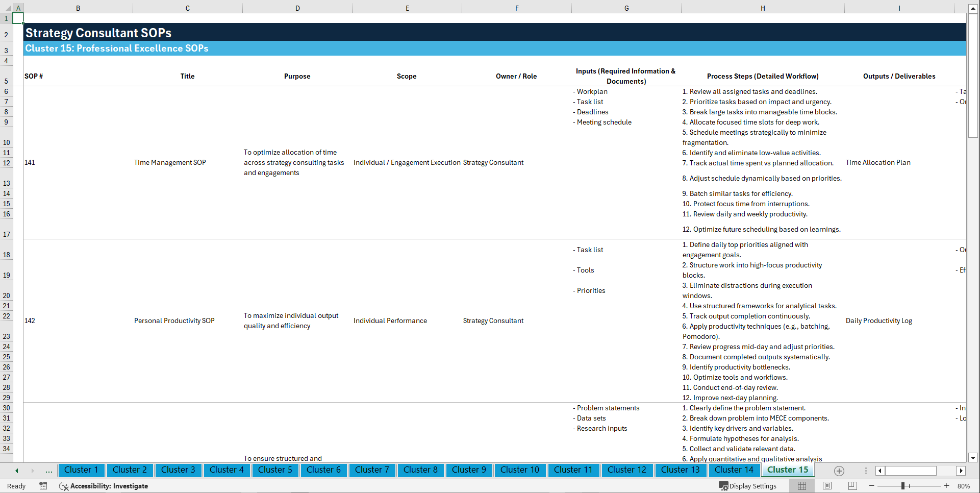980x493 pixels.
Task: Switch to Page Layout view
Action: [x=826, y=486]
